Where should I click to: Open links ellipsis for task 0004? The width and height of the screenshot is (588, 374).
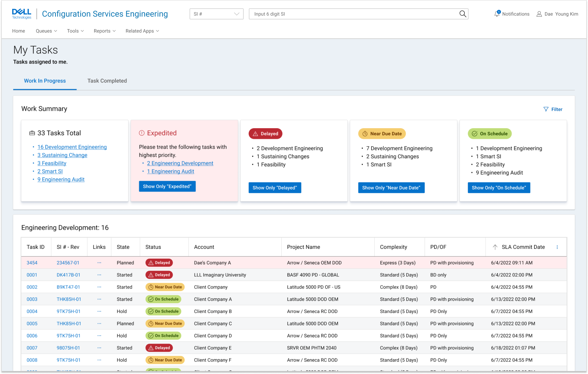click(99, 312)
